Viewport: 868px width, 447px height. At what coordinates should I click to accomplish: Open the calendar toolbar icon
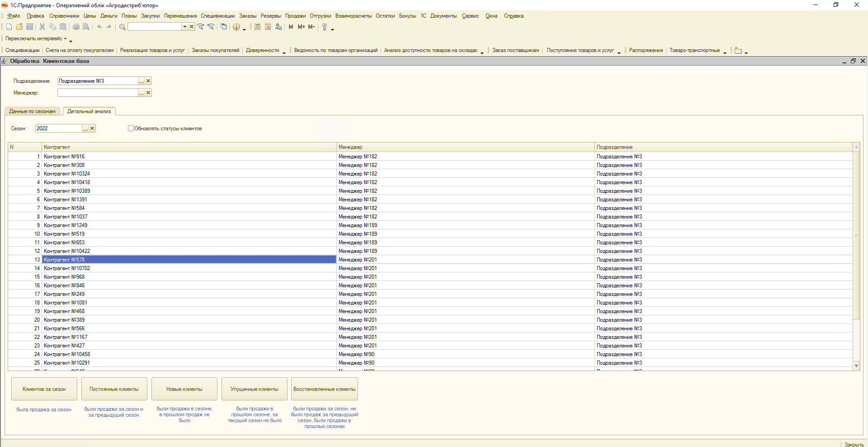click(x=268, y=27)
